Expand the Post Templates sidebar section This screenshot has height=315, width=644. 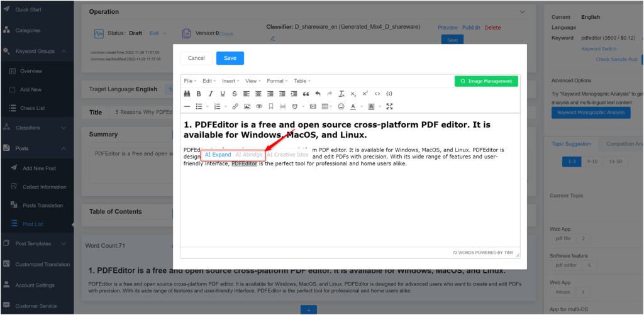click(x=64, y=243)
